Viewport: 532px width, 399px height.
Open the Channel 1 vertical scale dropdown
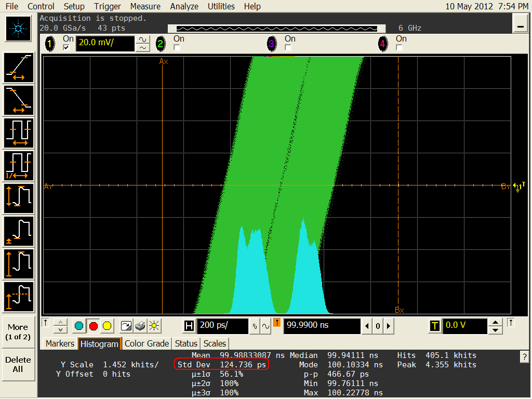(x=106, y=44)
